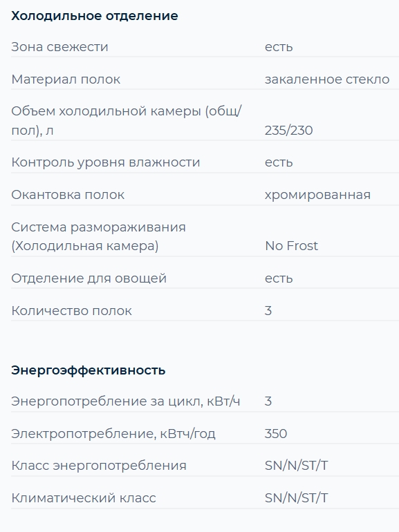Viewport: 399px width, 532px height.
Task: Click the 'Холодильное отделение' section heading
Action: [x=95, y=16]
